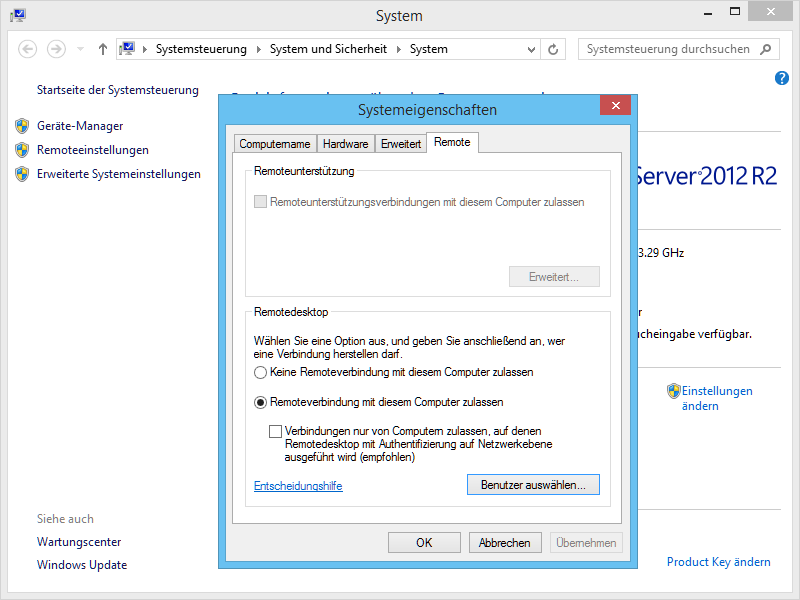
Task: Click System in the address breadcrumb
Action: [x=429, y=49]
